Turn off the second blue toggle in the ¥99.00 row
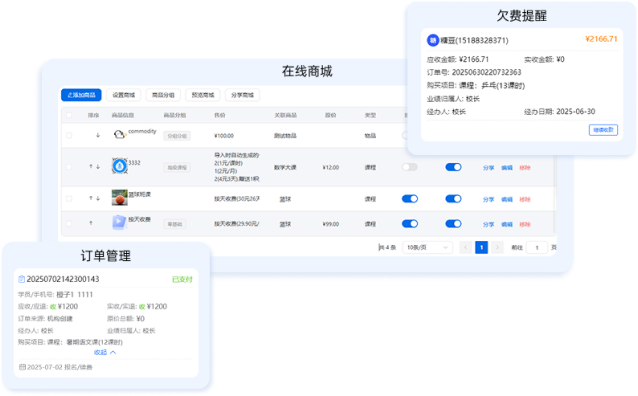This screenshot has width=638, height=396. (x=453, y=223)
